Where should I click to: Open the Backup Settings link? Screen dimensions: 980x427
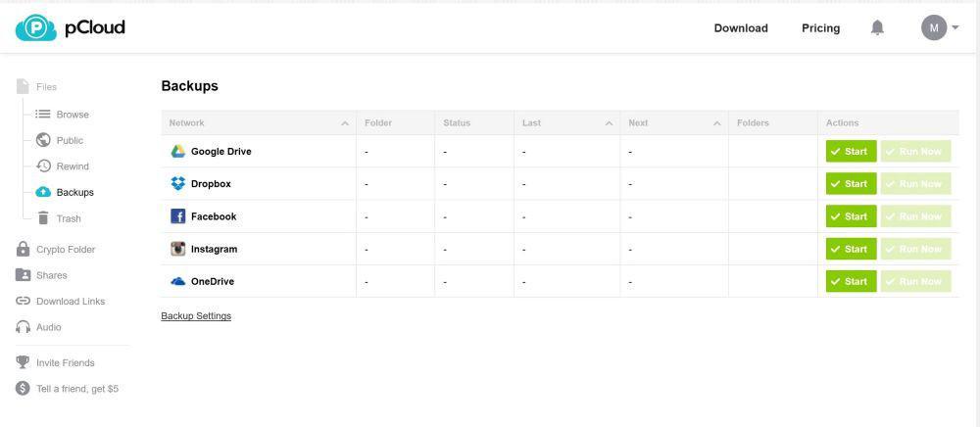tap(196, 316)
